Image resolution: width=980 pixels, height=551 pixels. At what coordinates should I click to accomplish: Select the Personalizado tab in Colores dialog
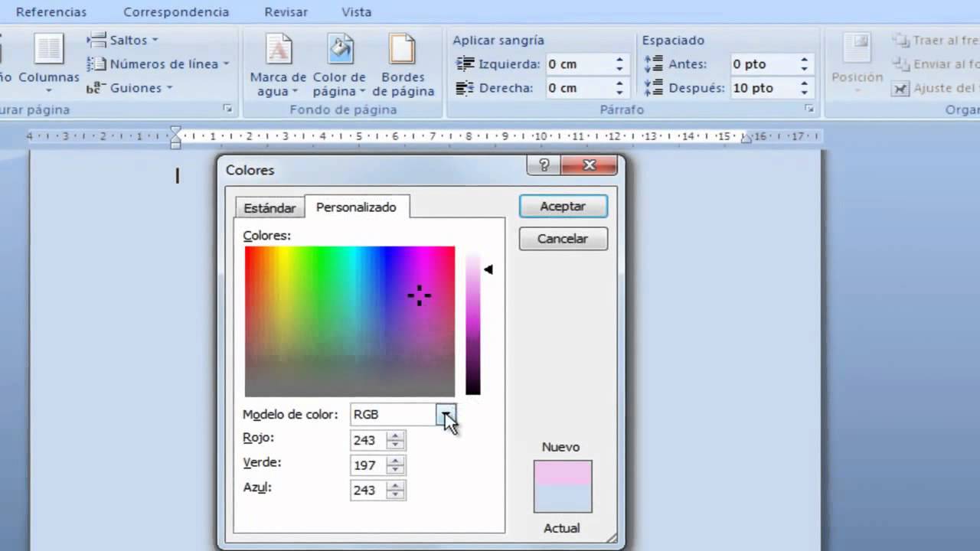pos(356,207)
